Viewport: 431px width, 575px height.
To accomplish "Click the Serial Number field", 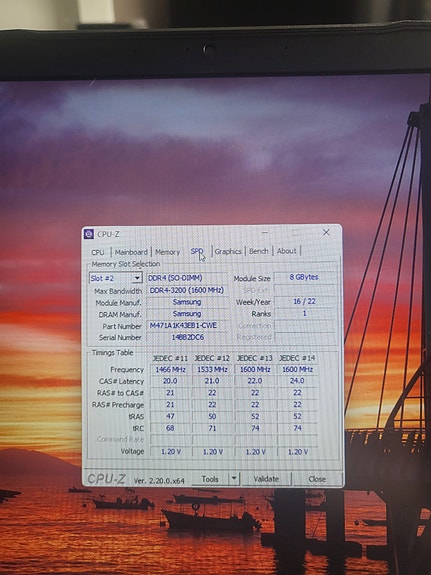I will (x=187, y=337).
